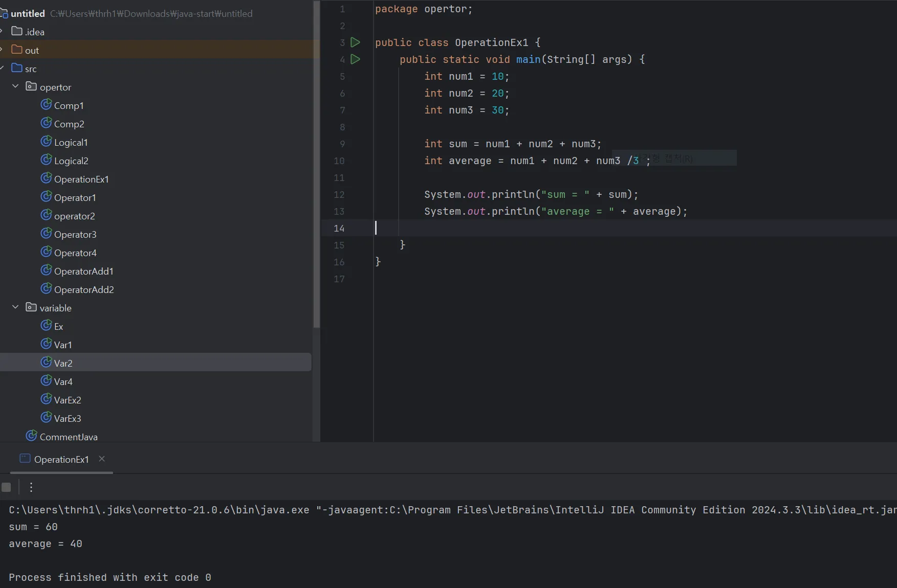
Task: Select the OperatorAdd2 class icon
Action: pyautogui.click(x=46, y=289)
